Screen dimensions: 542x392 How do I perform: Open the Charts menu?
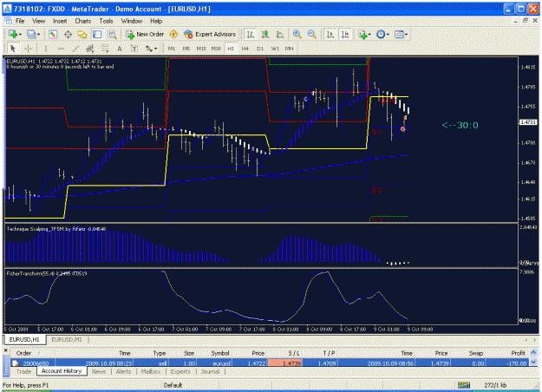click(83, 21)
